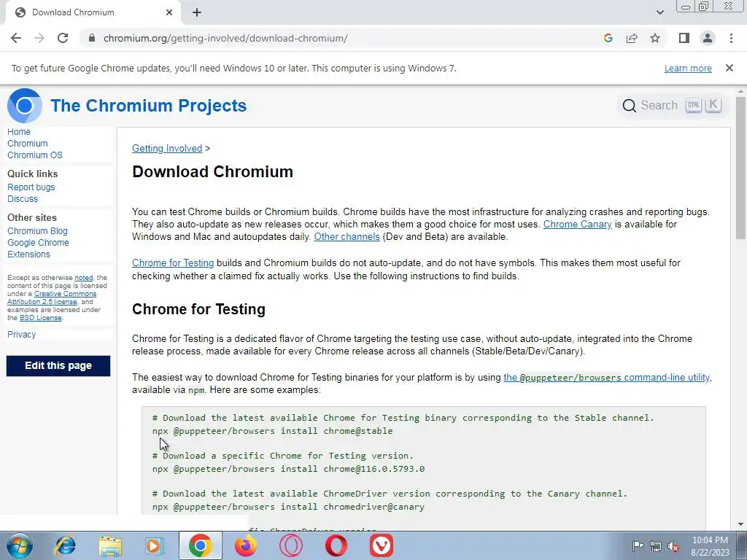
Task: Click the search magnifier icon
Action: (629, 105)
